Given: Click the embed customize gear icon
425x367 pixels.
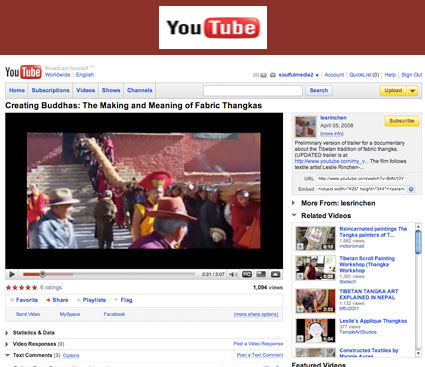Looking at the screenshot, I should click(x=411, y=189).
